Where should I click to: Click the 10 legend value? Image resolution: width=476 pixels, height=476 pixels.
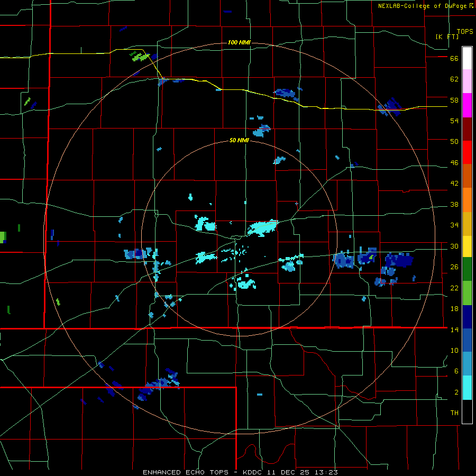[454, 350]
